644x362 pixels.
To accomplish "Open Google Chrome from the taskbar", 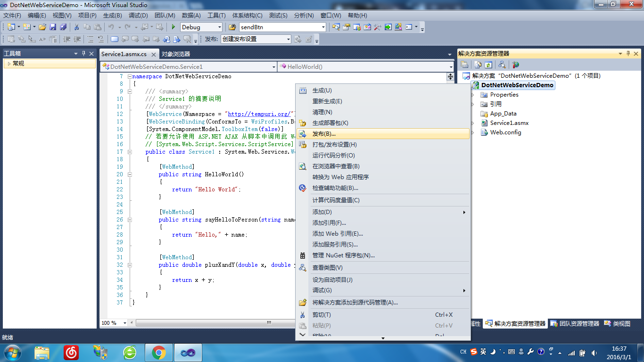I will click(x=159, y=353).
